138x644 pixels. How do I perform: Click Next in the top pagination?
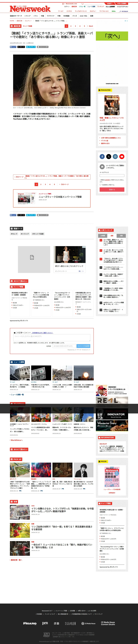tap(90, 26)
